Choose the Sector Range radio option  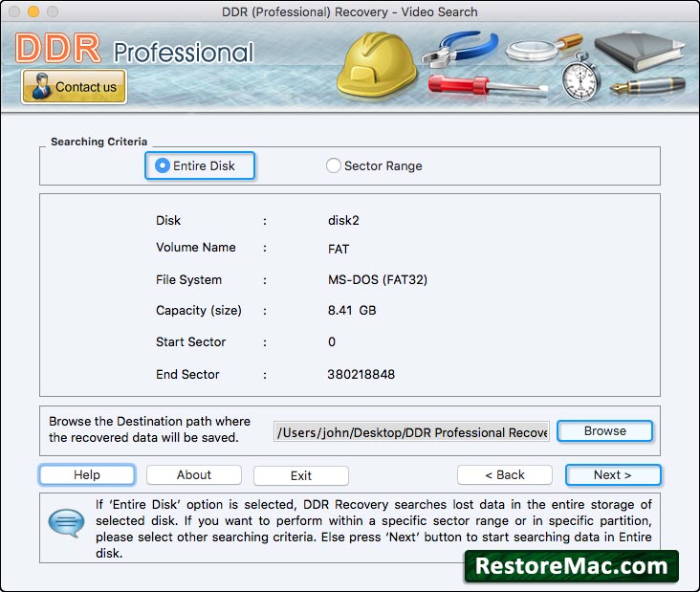[x=374, y=165]
